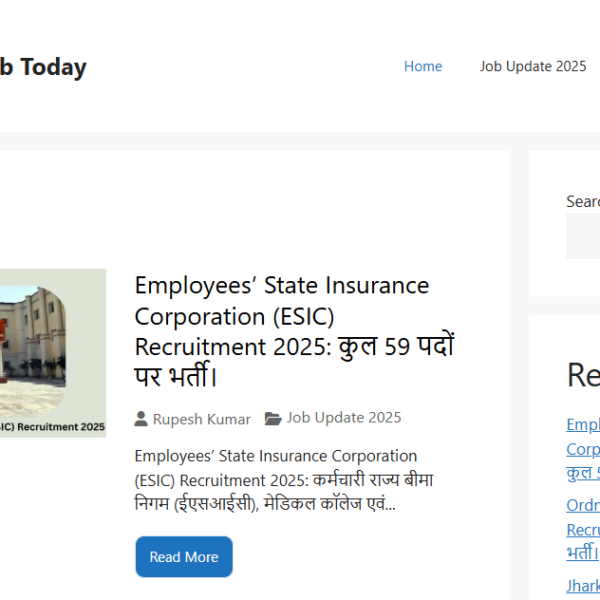This screenshot has width=600, height=600.
Task: Click the author person icon
Action: (141, 419)
